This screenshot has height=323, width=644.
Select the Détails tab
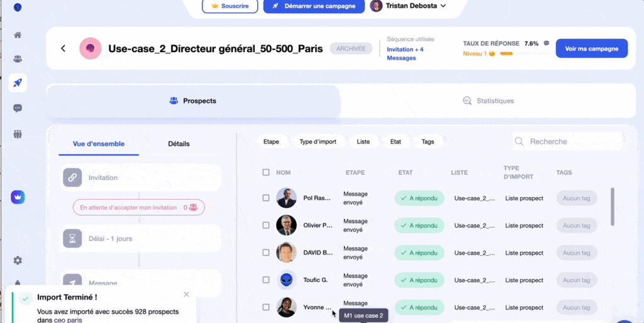point(179,144)
